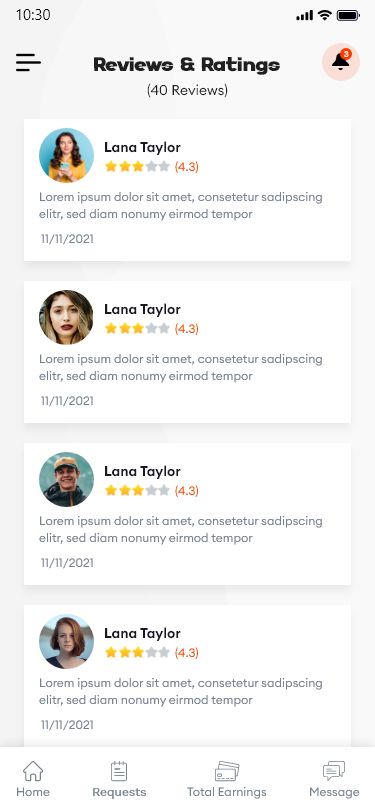Switch to the Total Earnings tab label

[226, 792]
